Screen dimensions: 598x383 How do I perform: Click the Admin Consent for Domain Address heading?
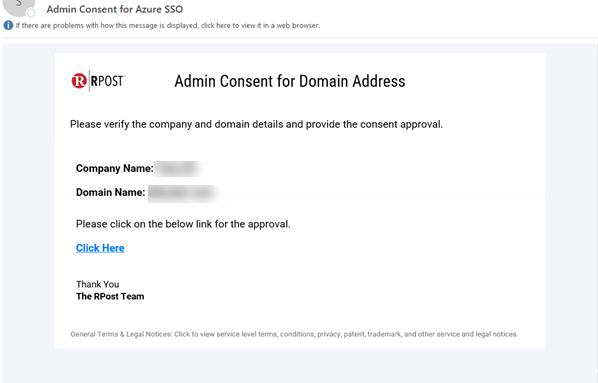(x=290, y=81)
